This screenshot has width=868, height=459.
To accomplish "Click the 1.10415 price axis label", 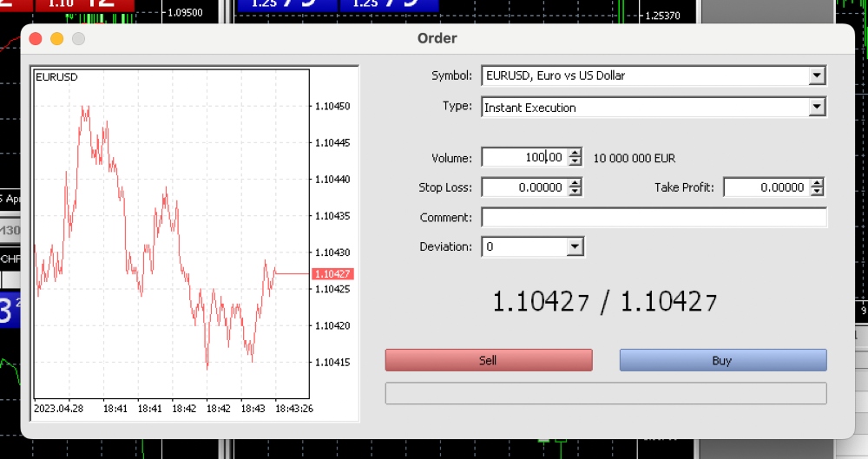I will tap(332, 362).
